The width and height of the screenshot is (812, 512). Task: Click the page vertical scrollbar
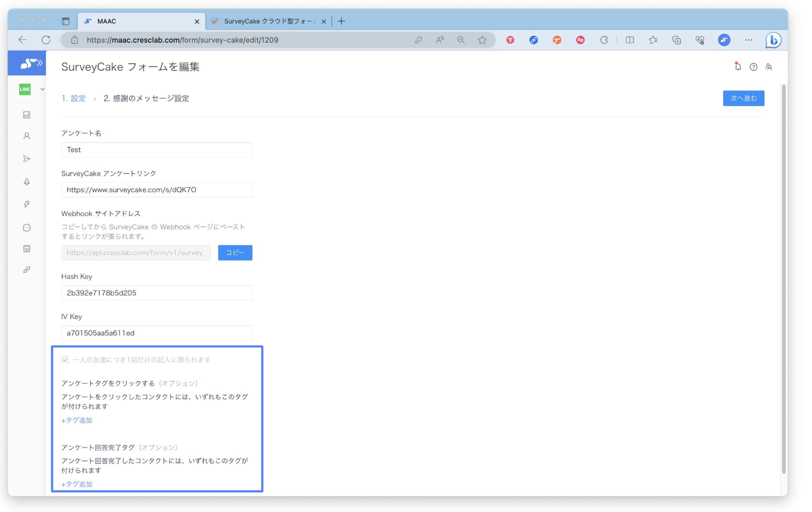784,278
